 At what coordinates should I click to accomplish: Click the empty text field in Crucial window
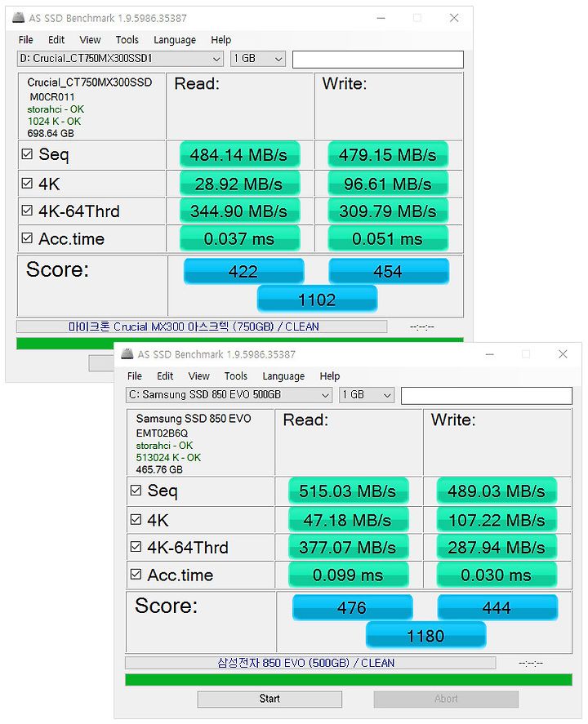[x=378, y=59]
